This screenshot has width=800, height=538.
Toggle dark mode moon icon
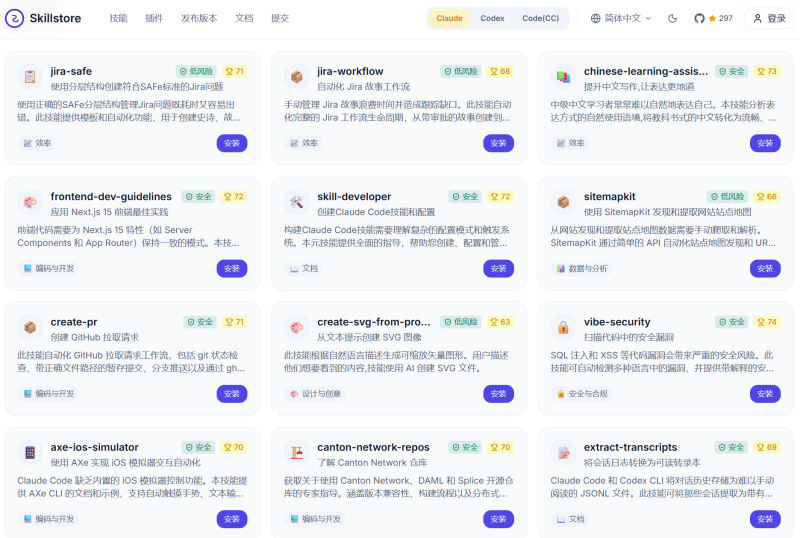click(672, 18)
